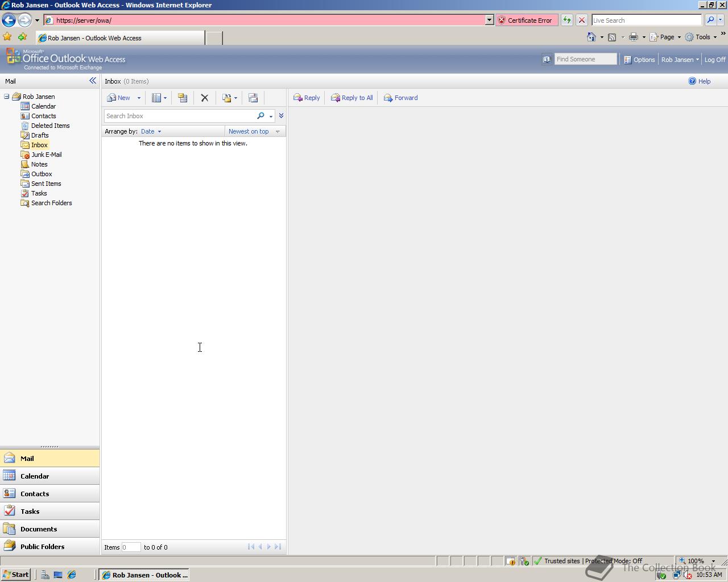Switch to the Contacts navigation tab

point(49,493)
